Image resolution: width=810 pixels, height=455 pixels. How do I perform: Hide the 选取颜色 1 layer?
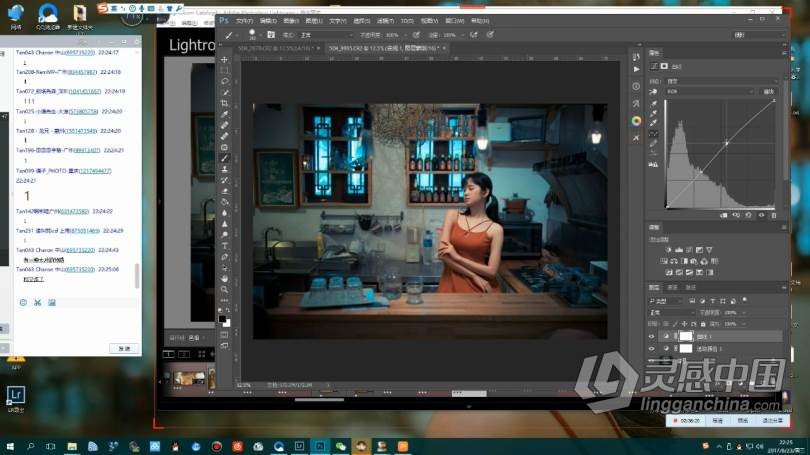click(651, 349)
